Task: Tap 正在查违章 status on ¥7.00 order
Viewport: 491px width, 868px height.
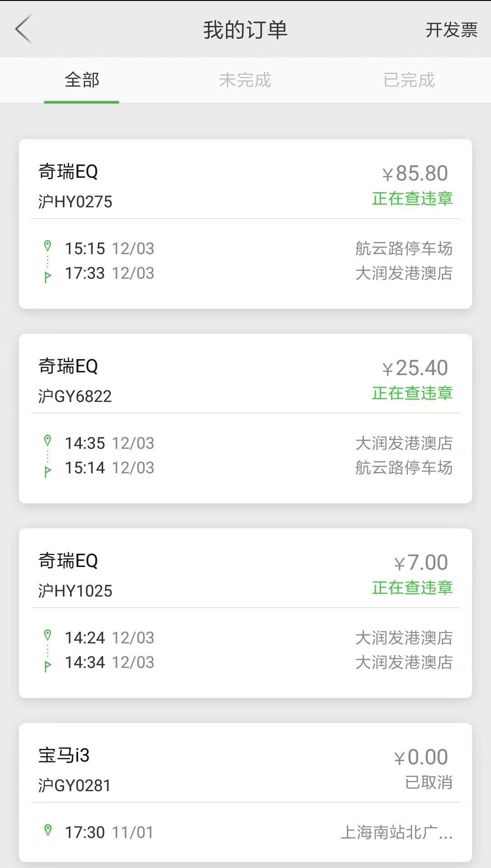Action: tap(412, 588)
